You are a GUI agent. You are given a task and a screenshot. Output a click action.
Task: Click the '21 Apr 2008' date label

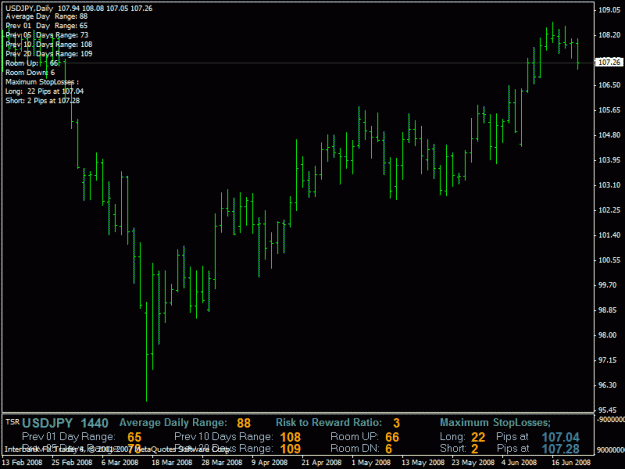[321, 462]
